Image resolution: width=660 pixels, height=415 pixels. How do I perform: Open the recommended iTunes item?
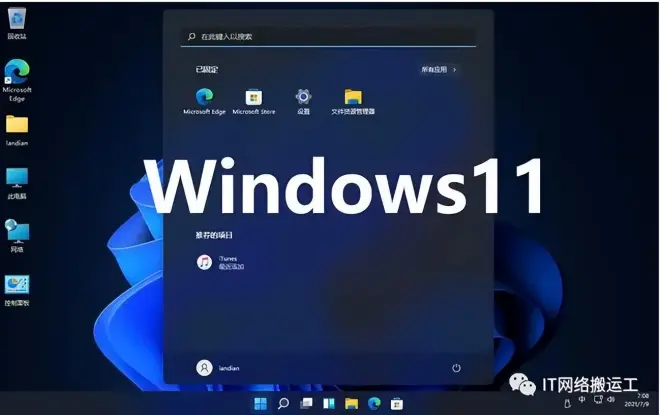[221, 262]
